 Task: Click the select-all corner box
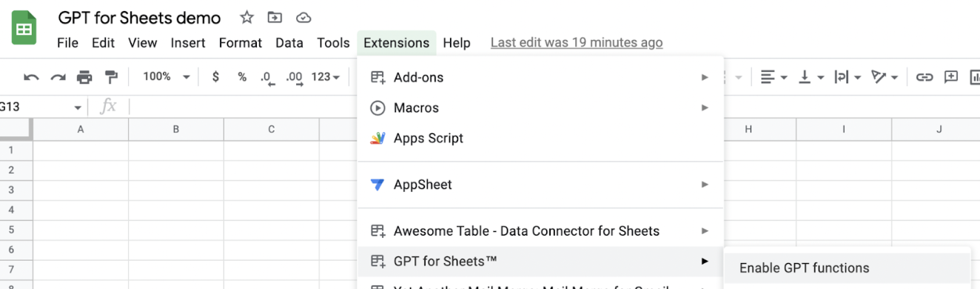(16, 129)
